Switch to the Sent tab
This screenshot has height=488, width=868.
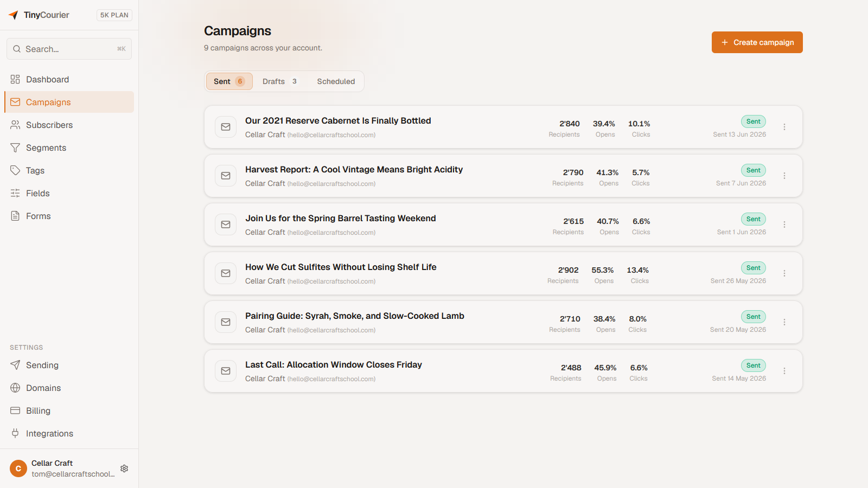pos(229,81)
